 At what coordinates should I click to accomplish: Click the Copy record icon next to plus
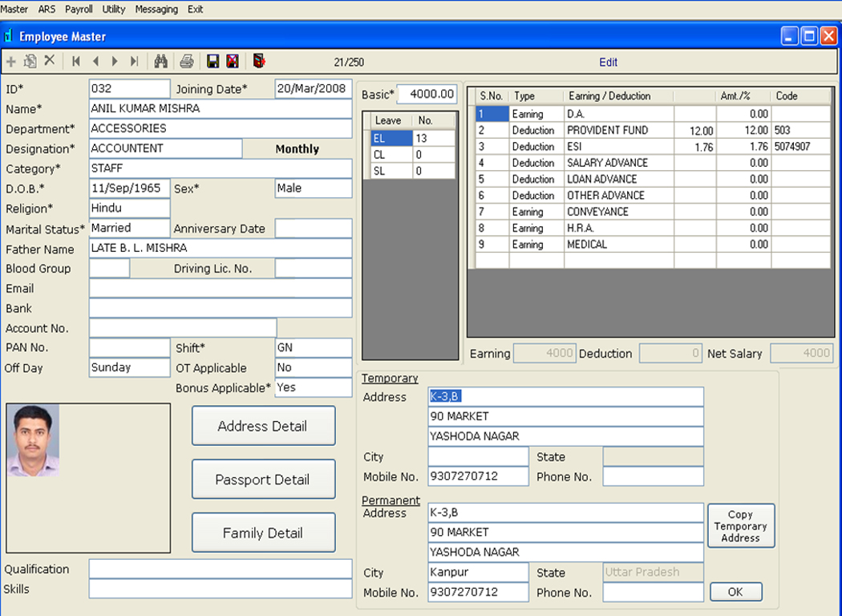[x=29, y=61]
